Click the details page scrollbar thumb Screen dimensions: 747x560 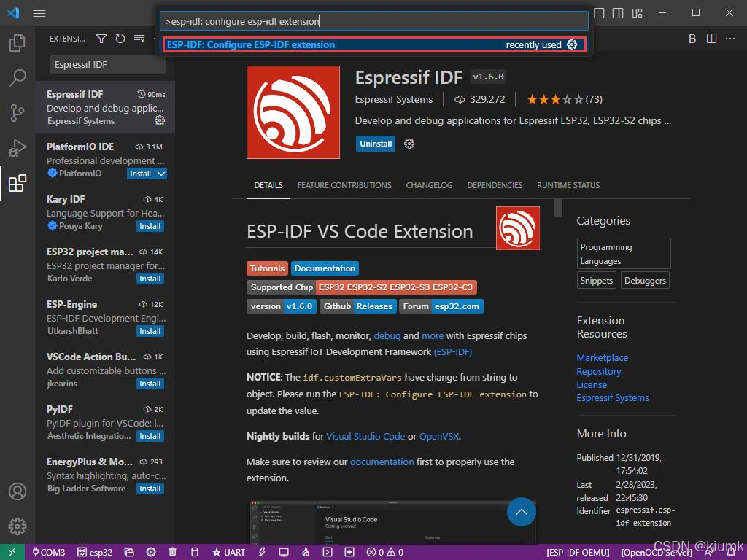[x=558, y=208]
